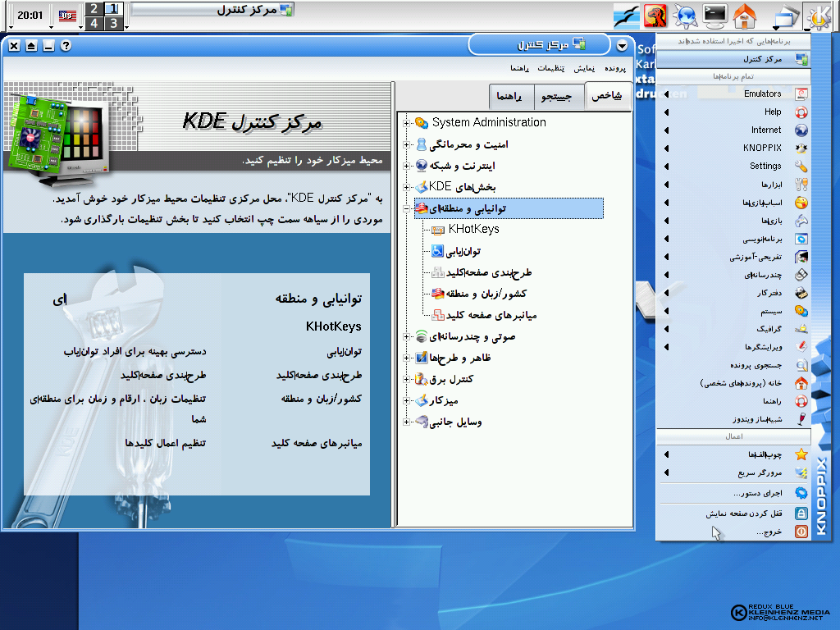Screen dimensions: 840x630
Task: Open window menu arrow in title bar
Action: [x=622, y=46]
